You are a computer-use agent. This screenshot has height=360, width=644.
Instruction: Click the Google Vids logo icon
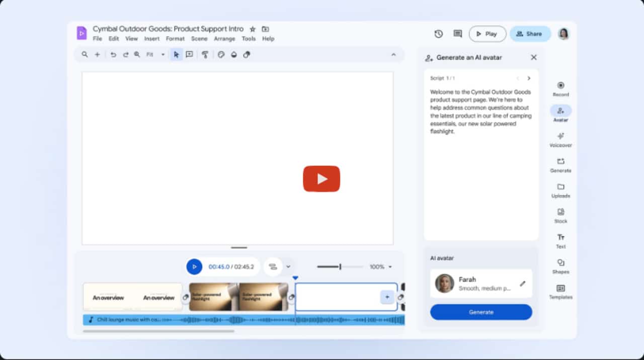(x=82, y=33)
